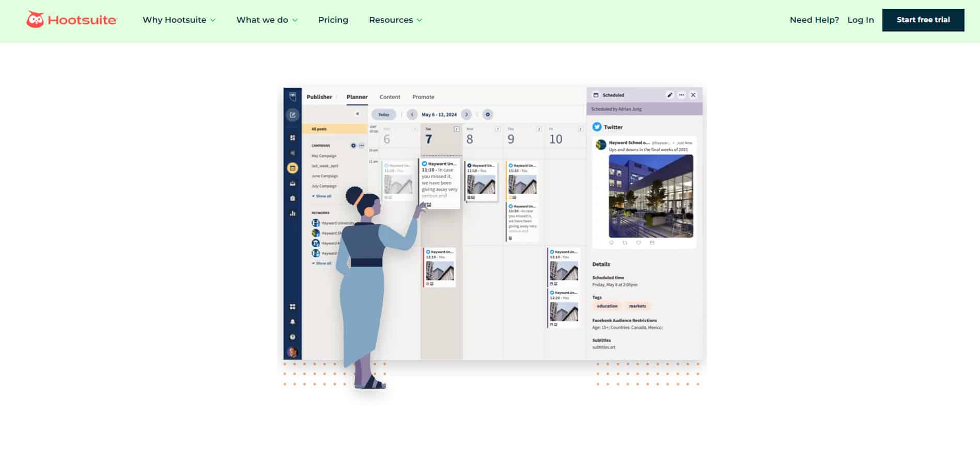Expand the Why Hootsuite dropdown
Screen dimensions: 980x475
[x=179, y=20]
